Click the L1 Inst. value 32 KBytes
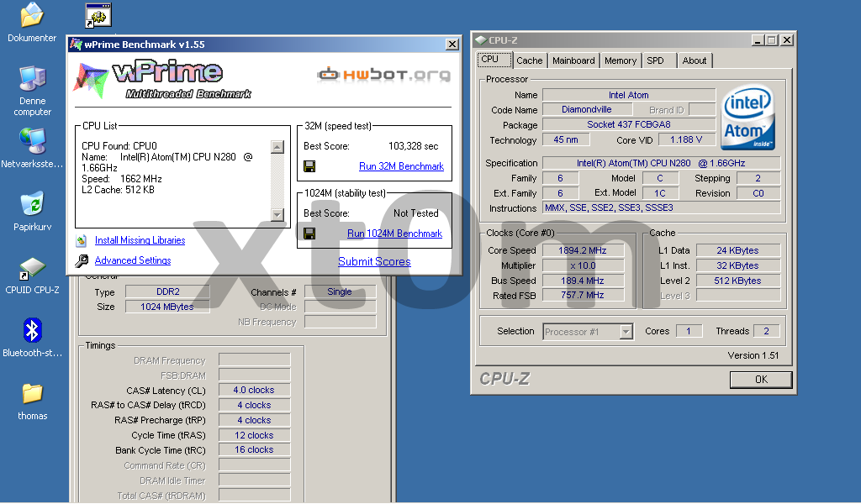861x504 pixels. [738, 265]
